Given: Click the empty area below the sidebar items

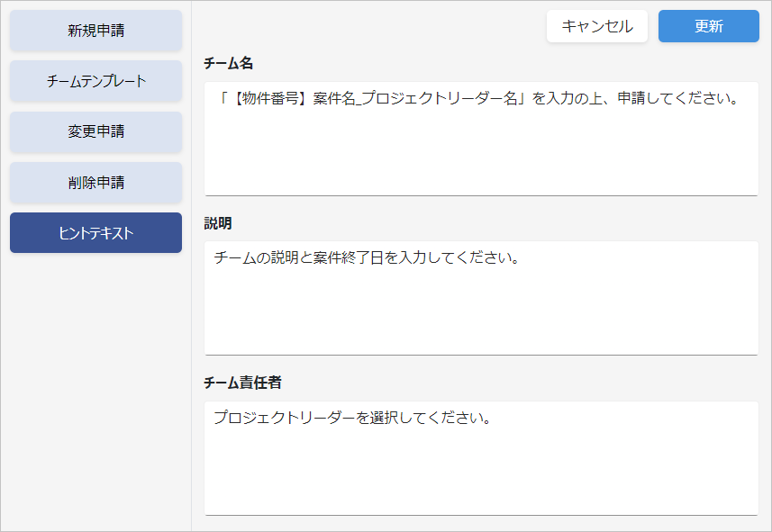Looking at the screenshot, I should coord(95,387).
